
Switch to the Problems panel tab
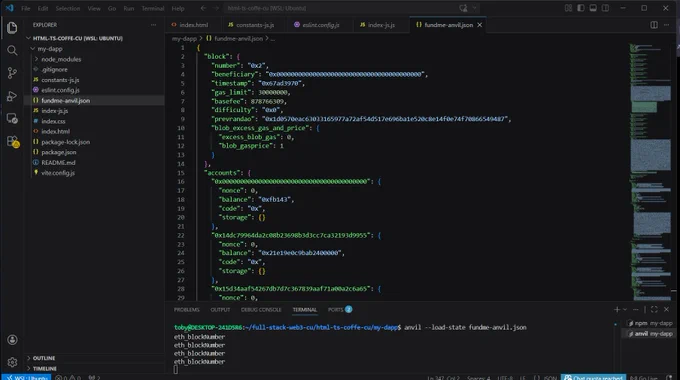tap(186, 310)
